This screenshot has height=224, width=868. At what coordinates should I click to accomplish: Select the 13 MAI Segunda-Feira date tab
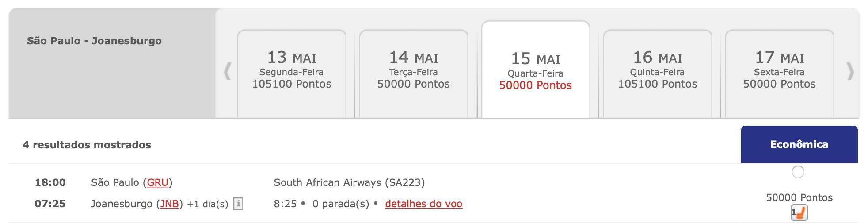(292, 73)
